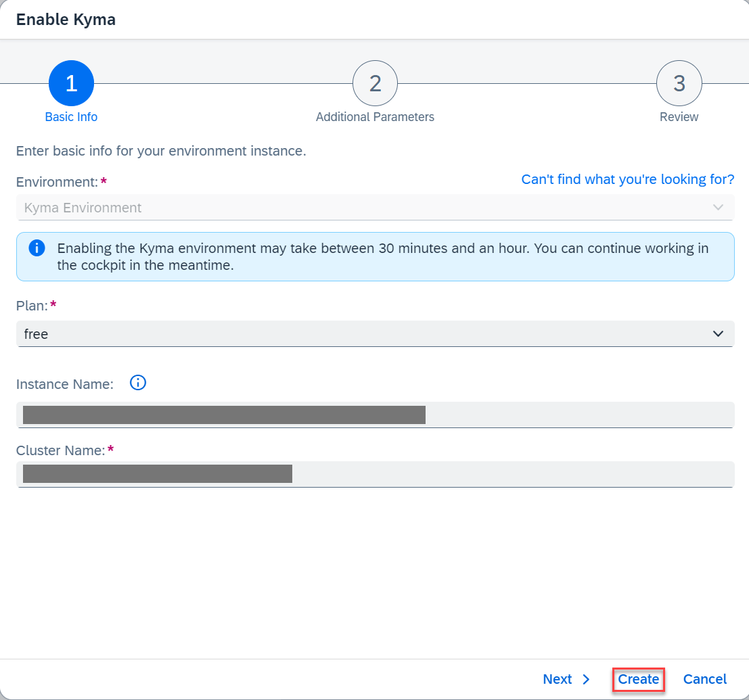Focus the Cluster Name input field
Image resolution: width=749 pixels, height=700 pixels.
(x=375, y=474)
